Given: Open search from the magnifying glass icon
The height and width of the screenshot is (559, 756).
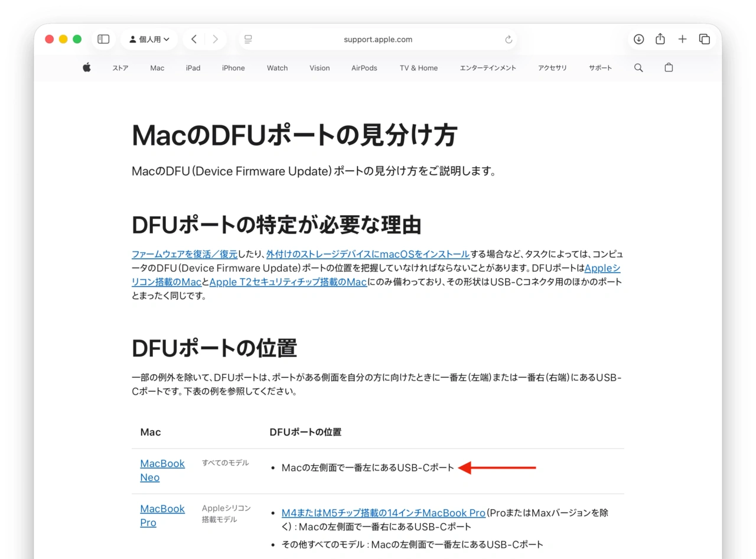Looking at the screenshot, I should point(638,67).
